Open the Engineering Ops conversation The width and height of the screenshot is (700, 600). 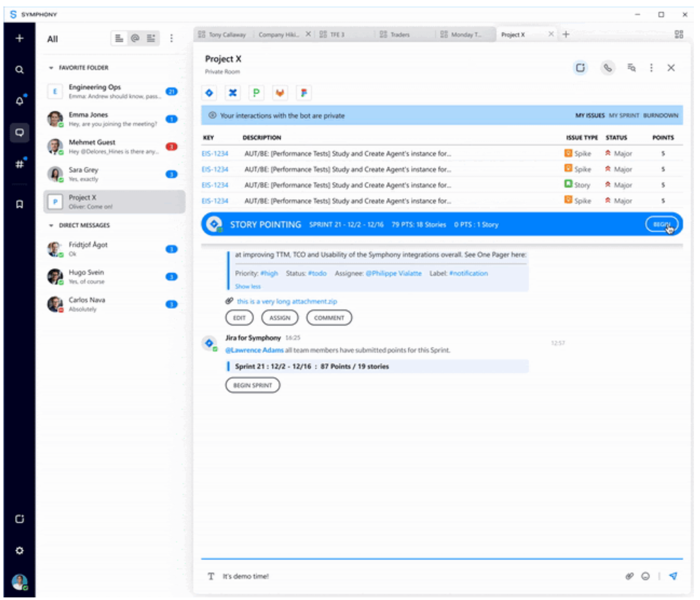(114, 91)
